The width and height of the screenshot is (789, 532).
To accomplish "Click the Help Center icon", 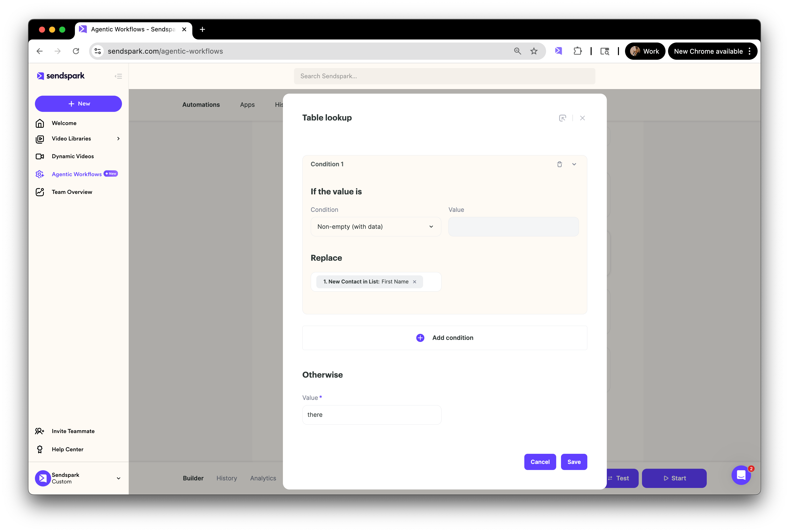I will pyautogui.click(x=40, y=449).
